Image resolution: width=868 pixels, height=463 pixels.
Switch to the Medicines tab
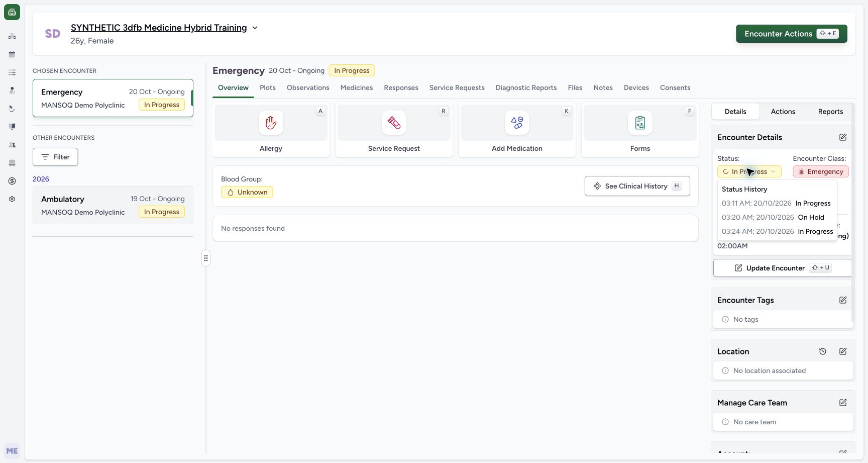click(x=357, y=87)
